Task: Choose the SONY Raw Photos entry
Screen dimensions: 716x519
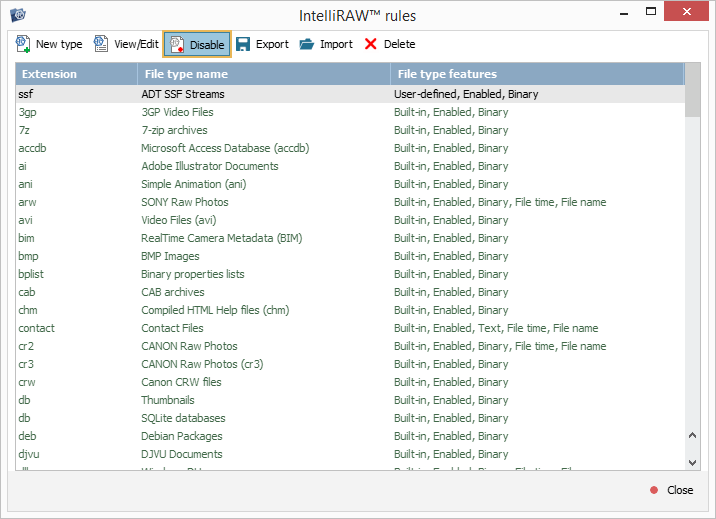Action: [x=185, y=202]
